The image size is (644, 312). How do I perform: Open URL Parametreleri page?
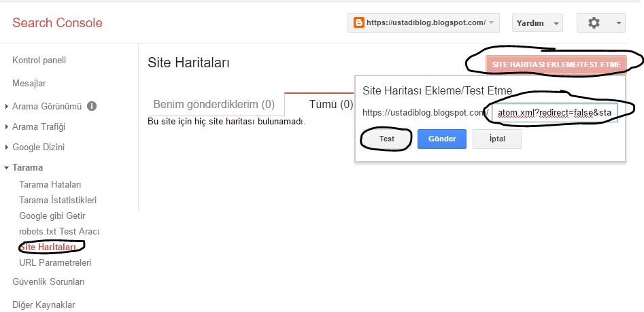click(x=55, y=263)
